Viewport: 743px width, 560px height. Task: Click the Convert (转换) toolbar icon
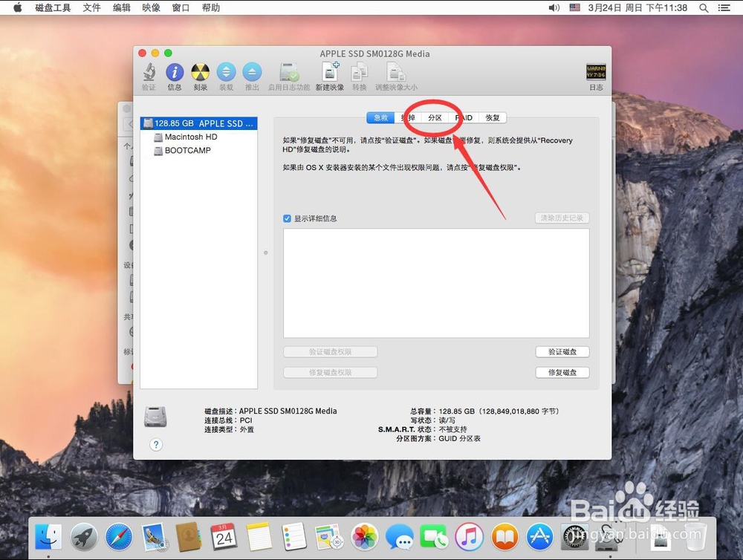(x=359, y=76)
